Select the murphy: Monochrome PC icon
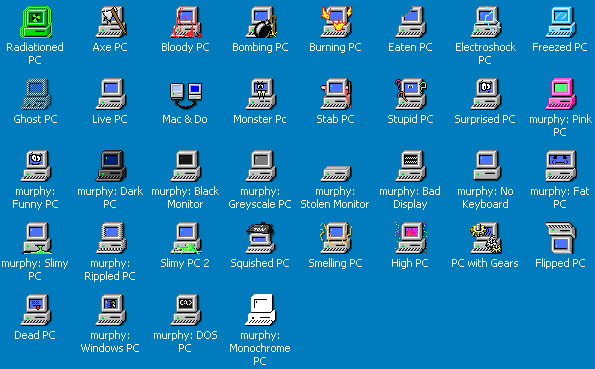The width and height of the screenshot is (595, 369). tap(261, 311)
